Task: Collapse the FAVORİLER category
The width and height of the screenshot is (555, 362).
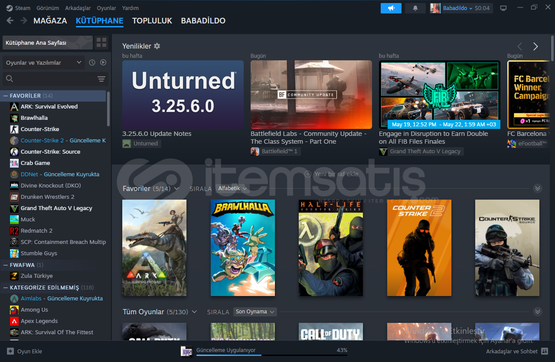Action: click(5, 96)
